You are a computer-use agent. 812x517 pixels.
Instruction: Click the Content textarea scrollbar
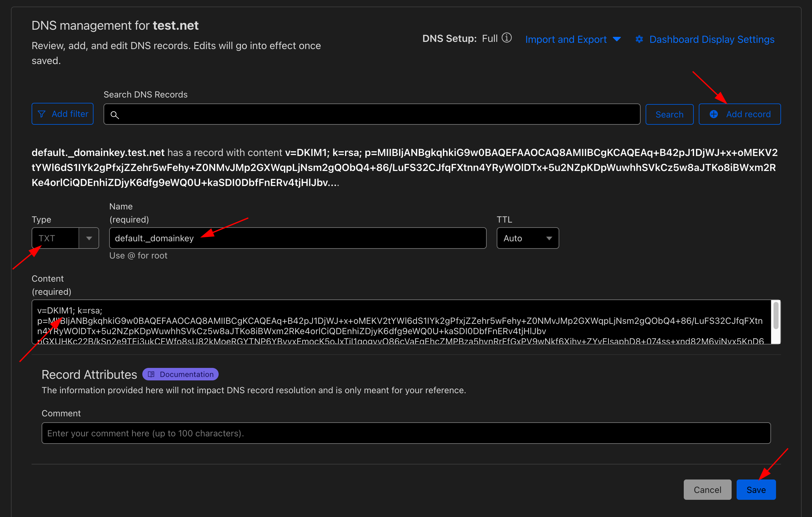click(776, 316)
